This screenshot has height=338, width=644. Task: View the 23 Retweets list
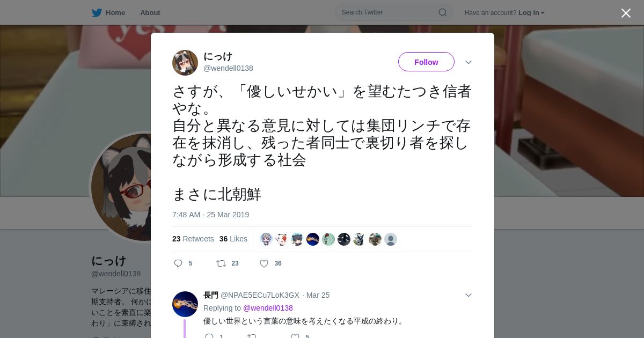click(x=193, y=239)
